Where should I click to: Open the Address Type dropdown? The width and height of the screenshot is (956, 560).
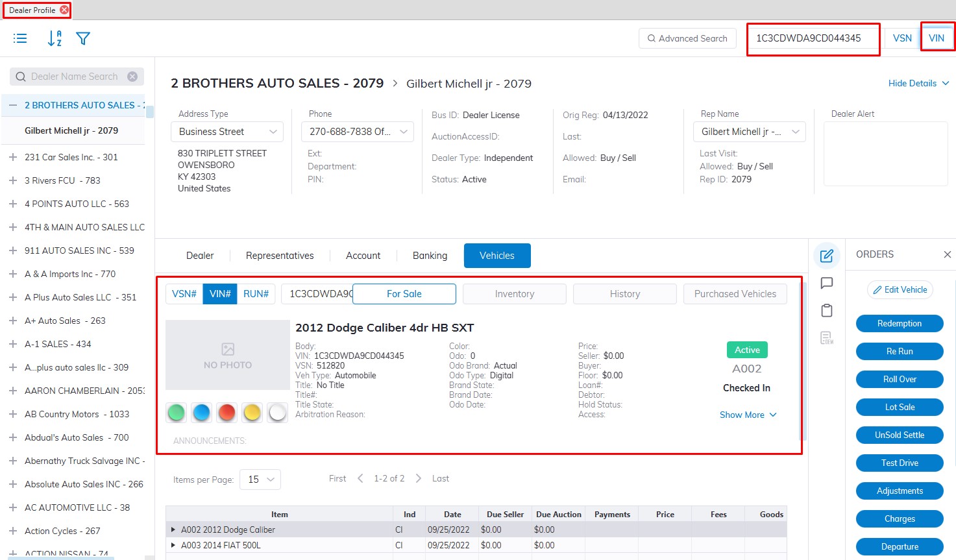click(227, 132)
